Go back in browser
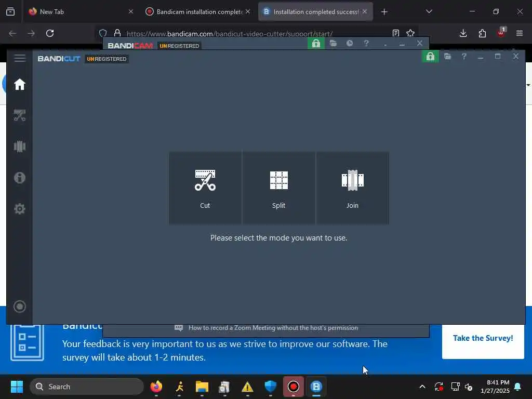 point(12,33)
